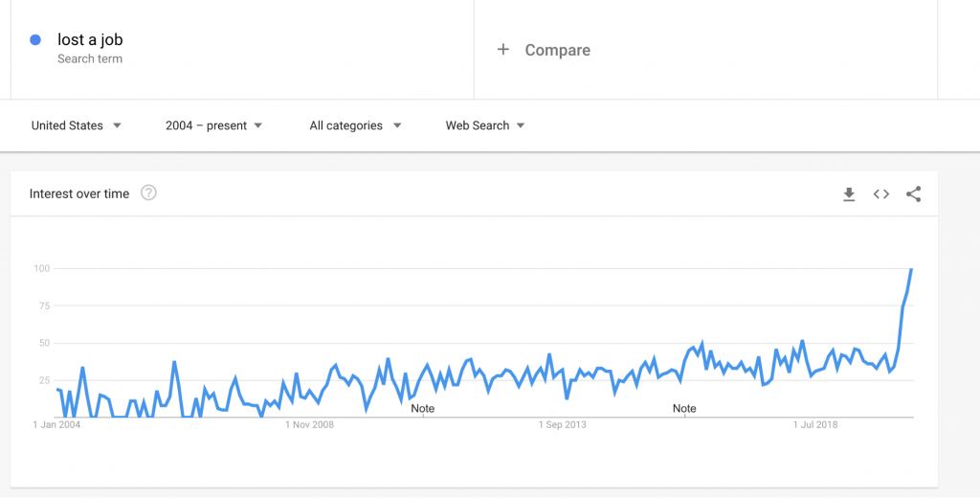Click the 1 Jan 2004 axis label
This screenshot has height=498, width=980.
click(x=56, y=424)
